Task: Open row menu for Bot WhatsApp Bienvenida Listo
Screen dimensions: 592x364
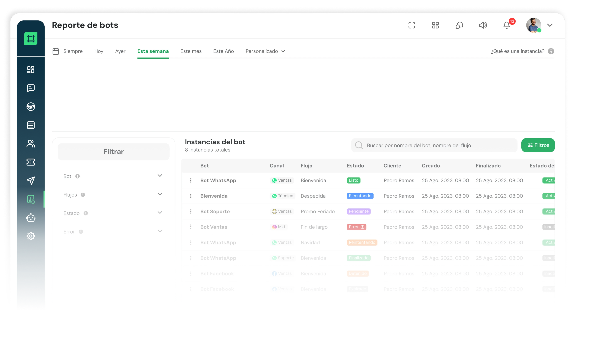Action: coord(191,180)
